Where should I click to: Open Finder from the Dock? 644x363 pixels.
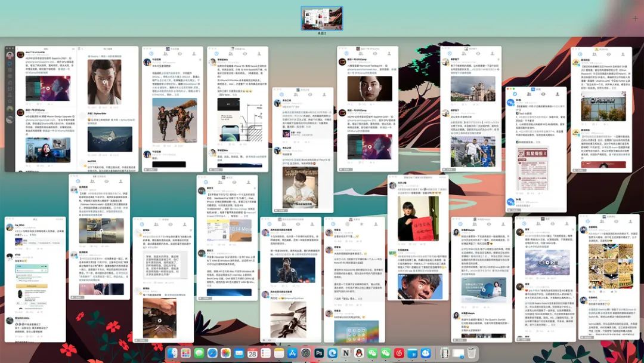(172, 353)
